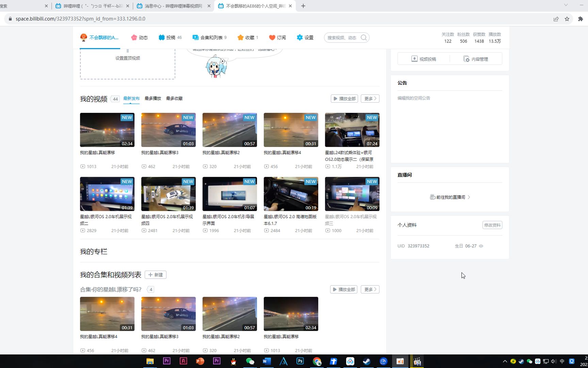Open File Explorer from taskbar

click(x=150, y=361)
